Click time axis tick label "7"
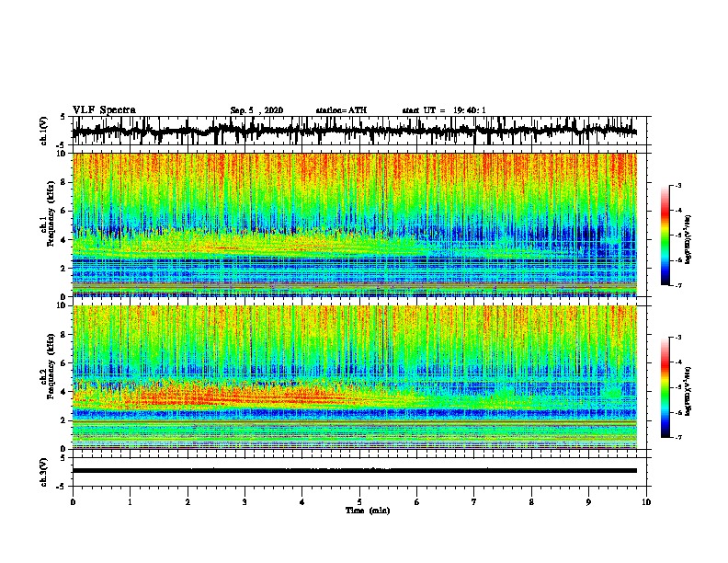This screenshot has height=563, width=728. [x=474, y=502]
